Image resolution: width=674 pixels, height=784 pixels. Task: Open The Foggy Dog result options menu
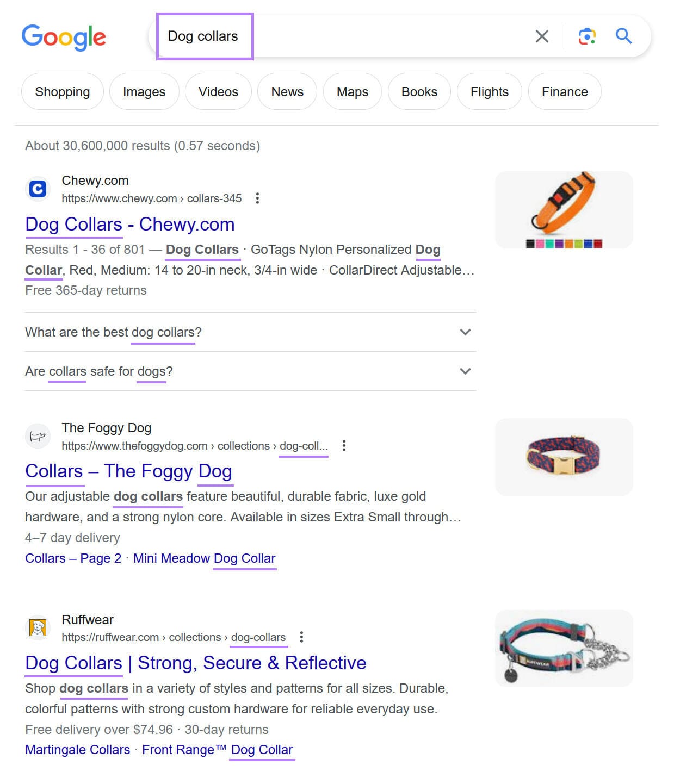[x=344, y=446]
